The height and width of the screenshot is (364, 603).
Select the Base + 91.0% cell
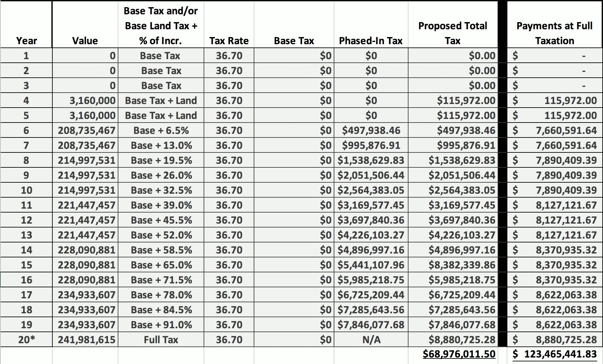[x=161, y=325]
